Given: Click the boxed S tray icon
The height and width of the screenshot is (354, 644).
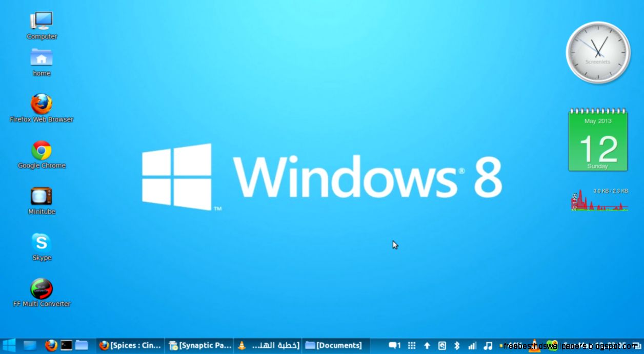Looking at the screenshot, I should click(x=442, y=346).
